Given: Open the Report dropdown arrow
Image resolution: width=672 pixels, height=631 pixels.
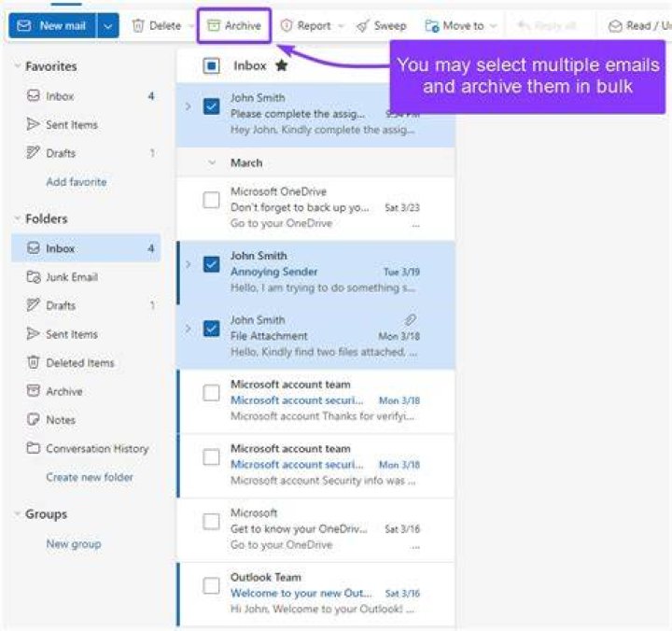Looking at the screenshot, I should [342, 26].
